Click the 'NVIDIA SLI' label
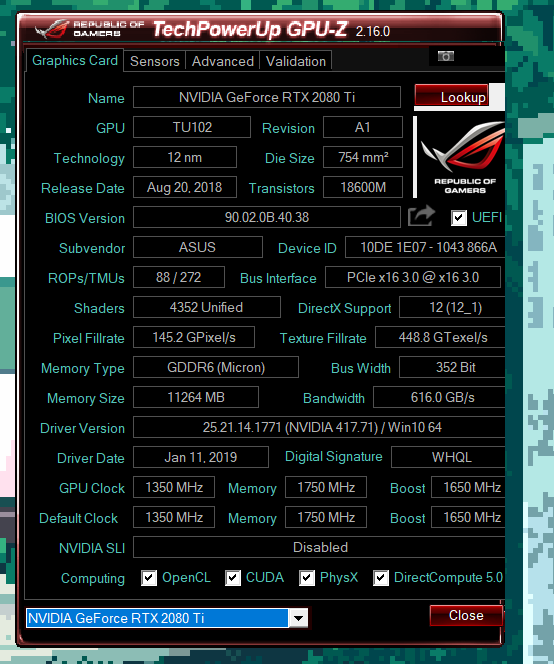This screenshot has height=664, width=554. click(92, 548)
